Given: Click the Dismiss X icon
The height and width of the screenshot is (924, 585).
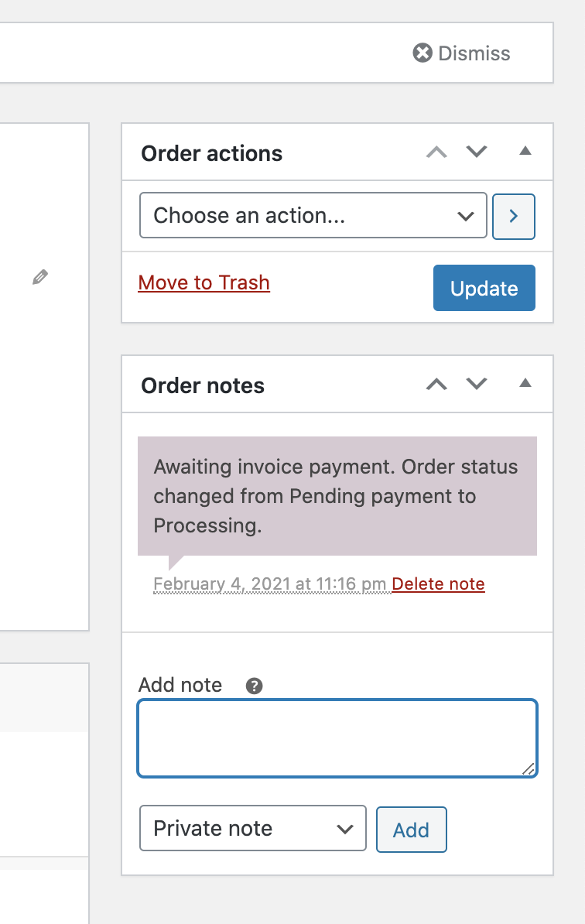Looking at the screenshot, I should (x=422, y=53).
